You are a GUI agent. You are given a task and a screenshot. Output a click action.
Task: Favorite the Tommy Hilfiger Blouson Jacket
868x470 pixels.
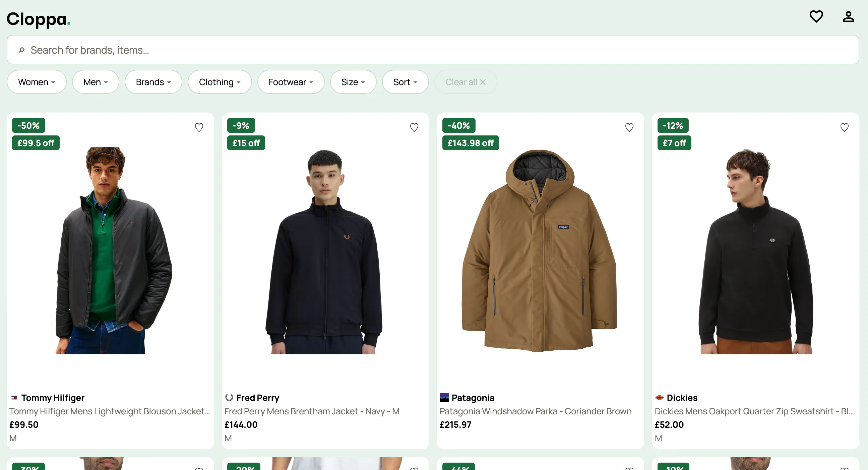[199, 127]
